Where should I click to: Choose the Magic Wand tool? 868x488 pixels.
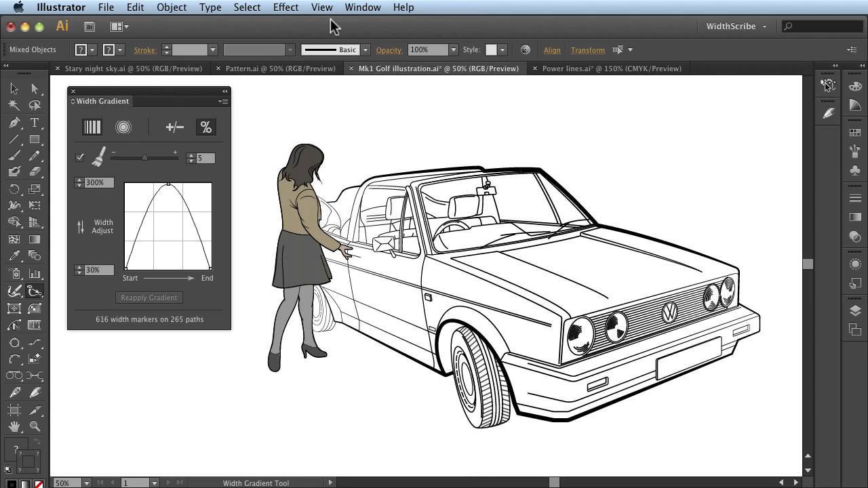coord(14,105)
